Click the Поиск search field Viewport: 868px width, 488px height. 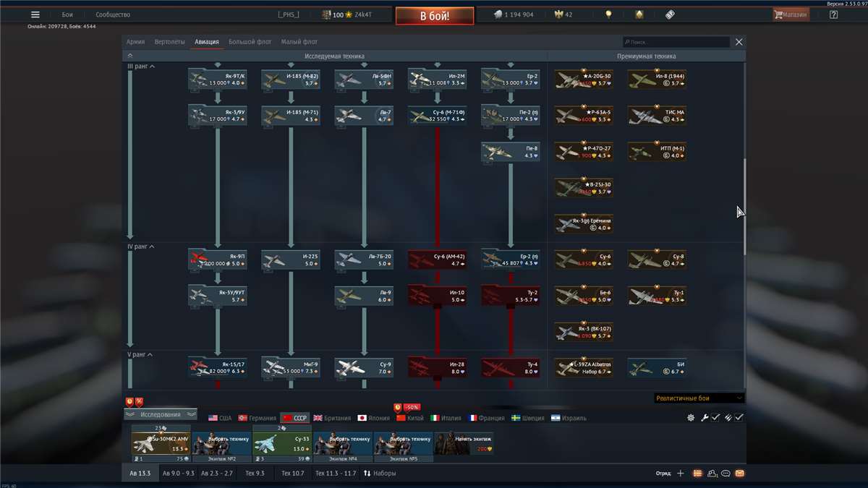(x=676, y=43)
